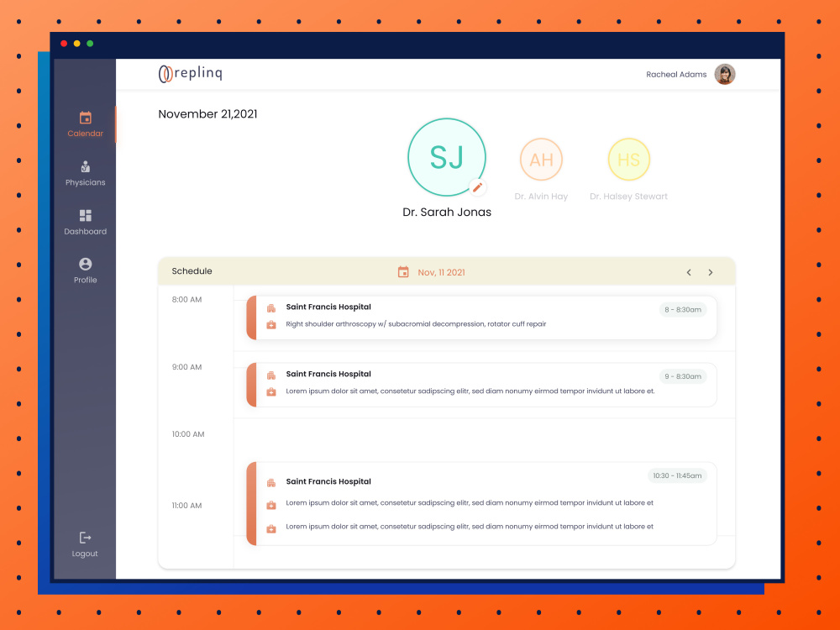Select Dr. Alvin Hay's profile circle

click(x=541, y=160)
